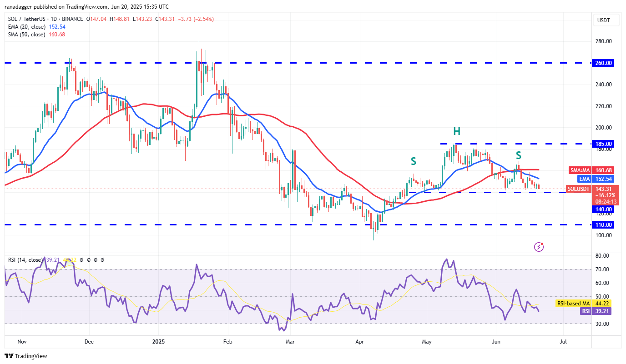Image resolution: width=626 pixels, height=364 pixels.
Task: Click the right shoulder S label
Action: (518, 155)
